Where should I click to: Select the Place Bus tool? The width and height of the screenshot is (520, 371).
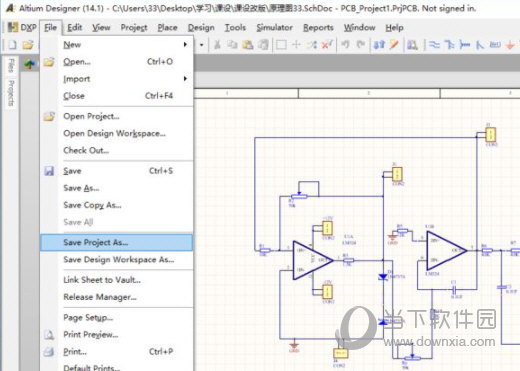(x=449, y=45)
